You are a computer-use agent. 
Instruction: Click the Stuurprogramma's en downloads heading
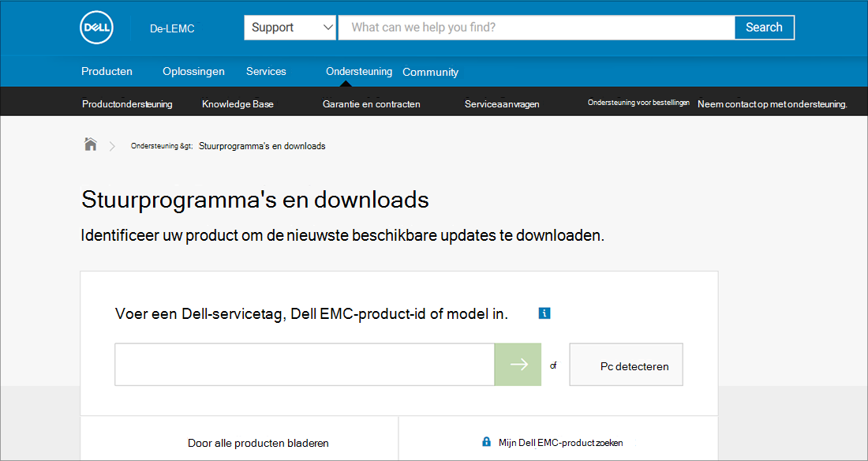[x=255, y=200]
